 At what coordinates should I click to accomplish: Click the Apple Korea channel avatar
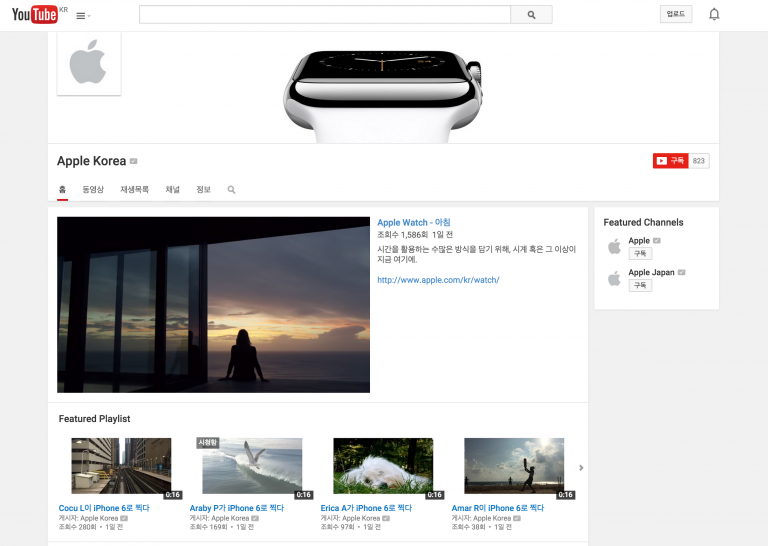89,64
